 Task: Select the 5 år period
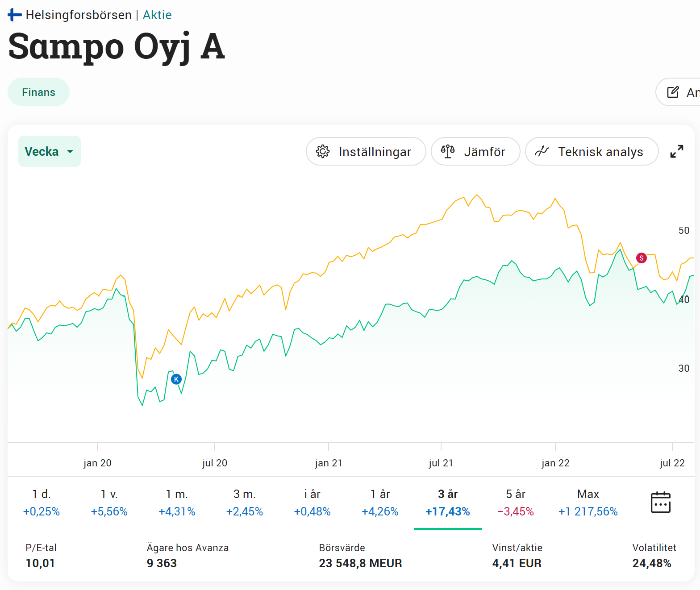pos(516,503)
